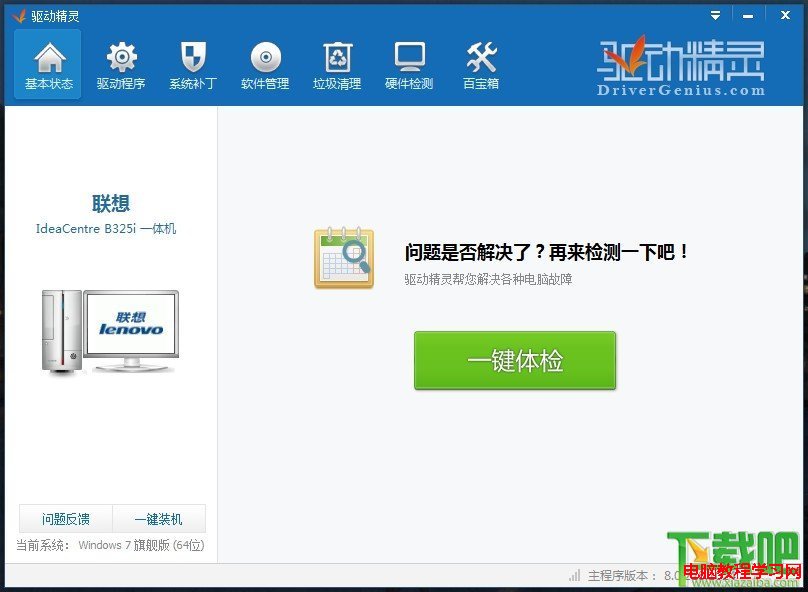
Task: Click the IdeaCentre B325i 一体机 model text
Action: click(106, 229)
